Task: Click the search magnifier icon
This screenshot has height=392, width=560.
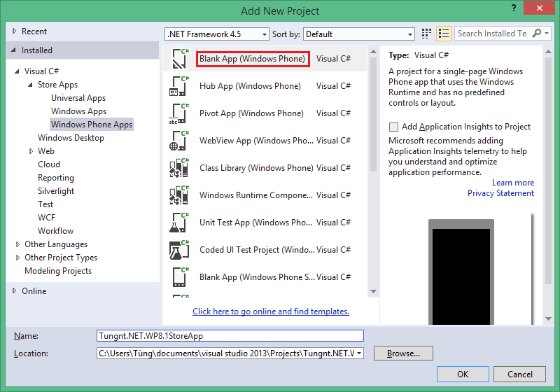Action: point(536,33)
